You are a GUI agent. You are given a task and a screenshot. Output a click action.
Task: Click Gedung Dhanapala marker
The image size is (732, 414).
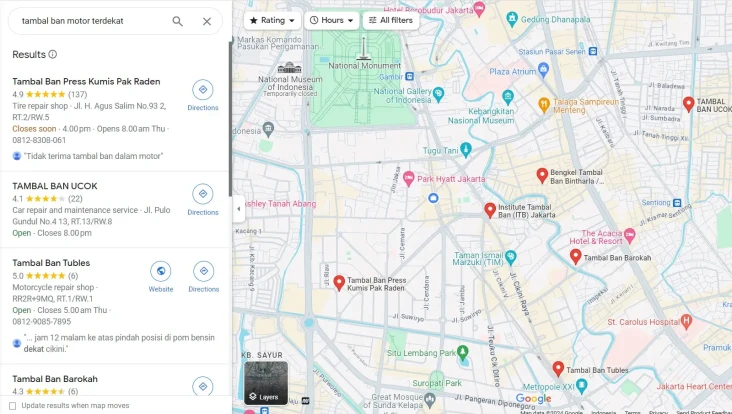point(512,19)
